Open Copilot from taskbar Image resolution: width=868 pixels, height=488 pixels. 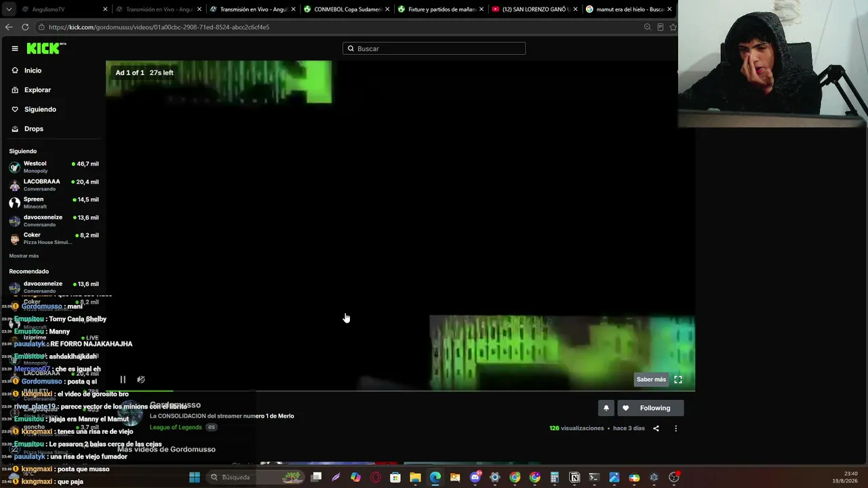pyautogui.click(x=355, y=477)
